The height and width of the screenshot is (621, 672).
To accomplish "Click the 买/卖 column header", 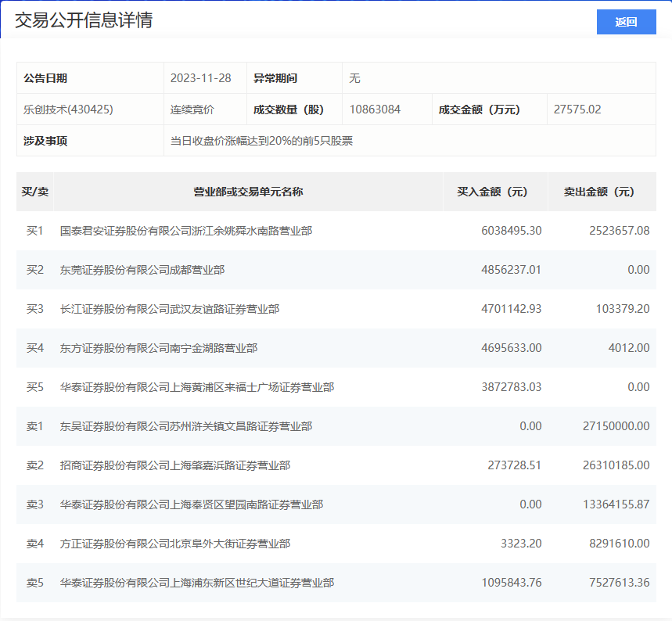I will [x=34, y=192].
